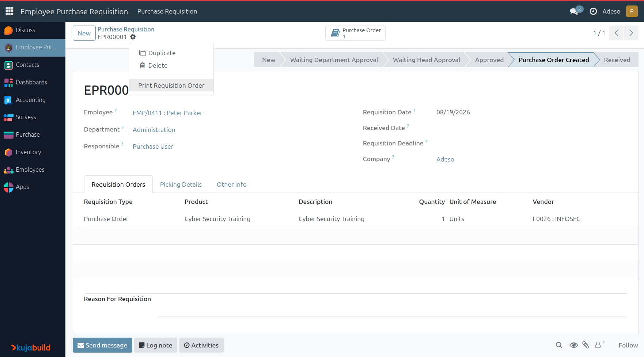Image resolution: width=644 pixels, height=357 pixels.
Task: Select Requisition Orders tab
Action: pos(118,185)
